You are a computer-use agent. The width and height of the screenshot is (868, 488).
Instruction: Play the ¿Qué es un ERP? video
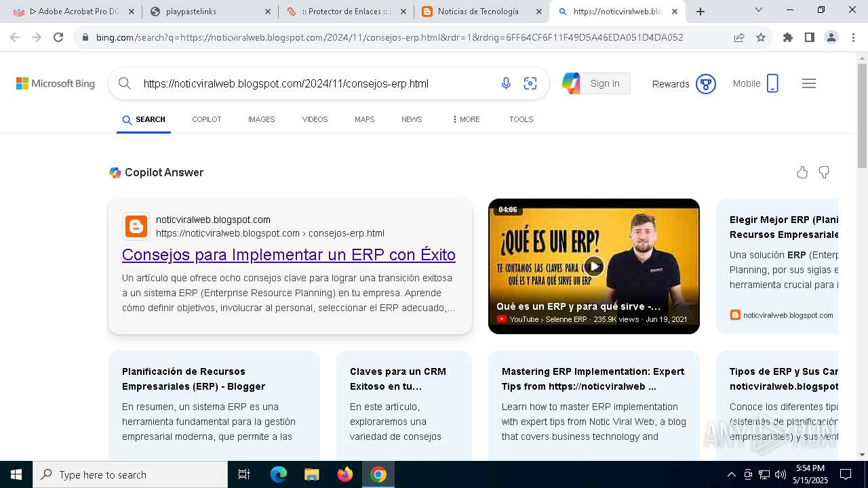594,266
